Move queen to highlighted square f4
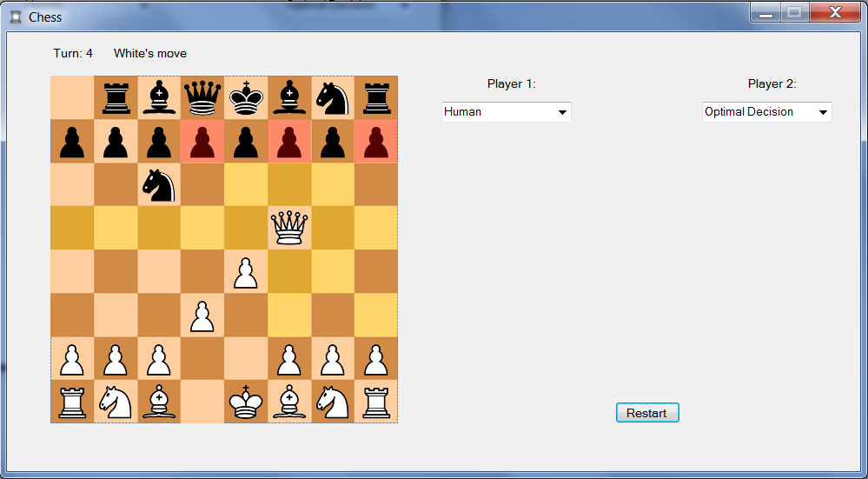Image resolution: width=868 pixels, height=479 pixels. tap(289, 272)
